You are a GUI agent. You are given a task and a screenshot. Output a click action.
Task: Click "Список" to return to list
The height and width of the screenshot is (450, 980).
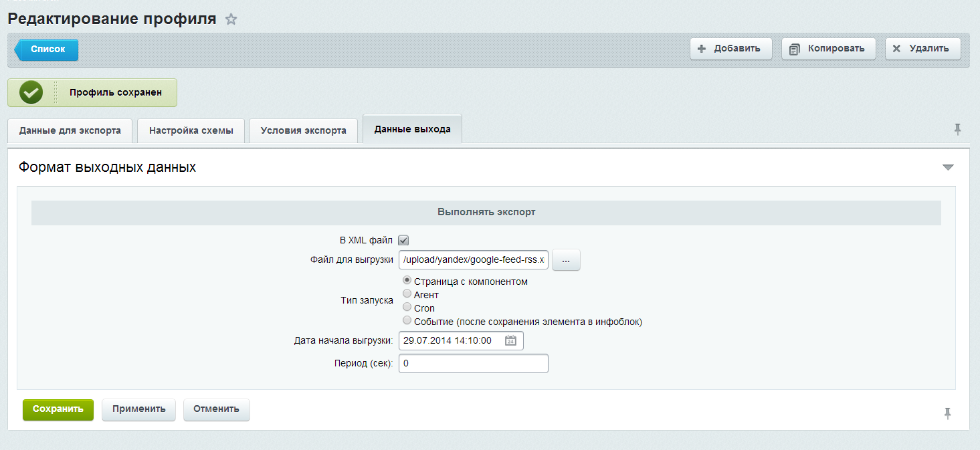click(47, 49)
